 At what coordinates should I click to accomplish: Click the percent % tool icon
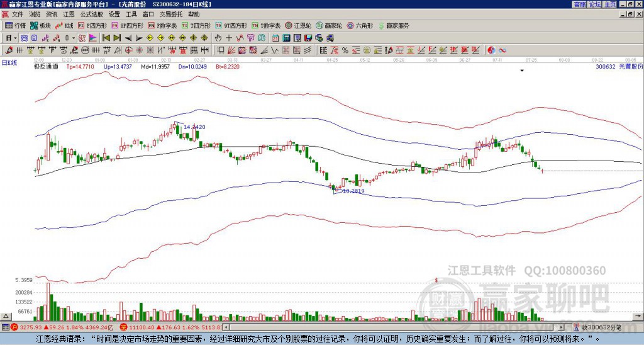click(345, 50)
